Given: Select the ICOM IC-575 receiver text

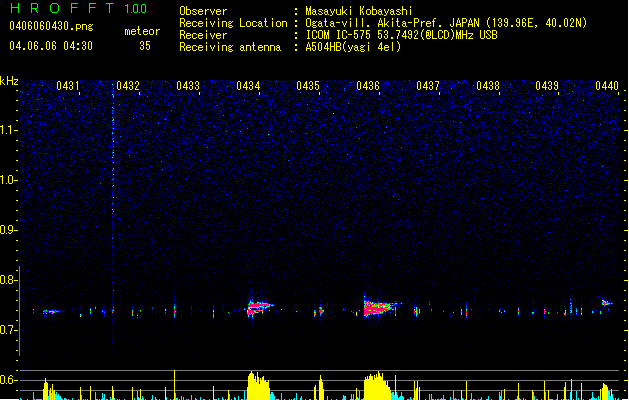Looking at the screenshot, I should coord(401,35).
